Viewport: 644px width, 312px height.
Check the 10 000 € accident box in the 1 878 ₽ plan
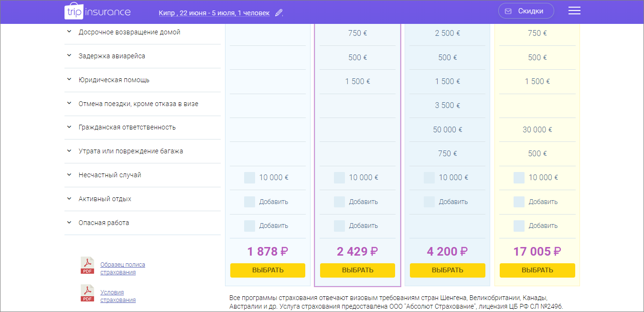(249, 178)
